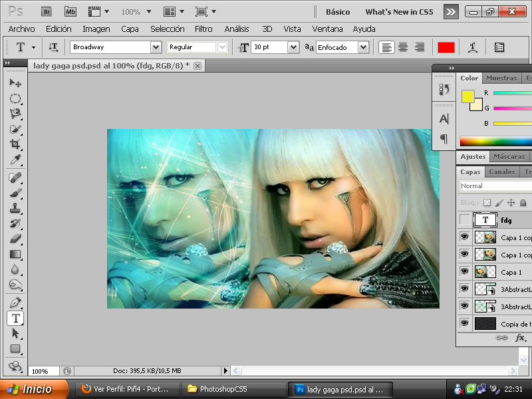Select the 3D Rotate tool
Image resolution: width=532 pixels, height=399 pixels.
point(15,366)
